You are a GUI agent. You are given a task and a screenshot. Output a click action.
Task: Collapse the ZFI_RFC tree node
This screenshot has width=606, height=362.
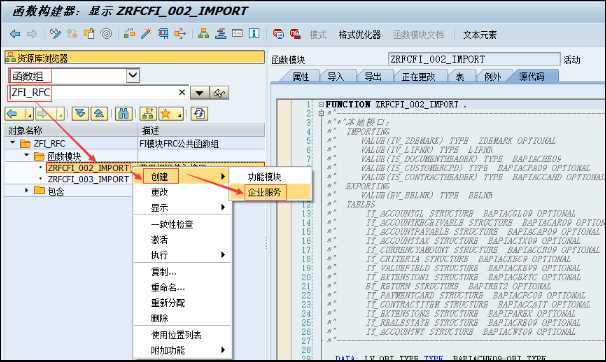(13, 143)
